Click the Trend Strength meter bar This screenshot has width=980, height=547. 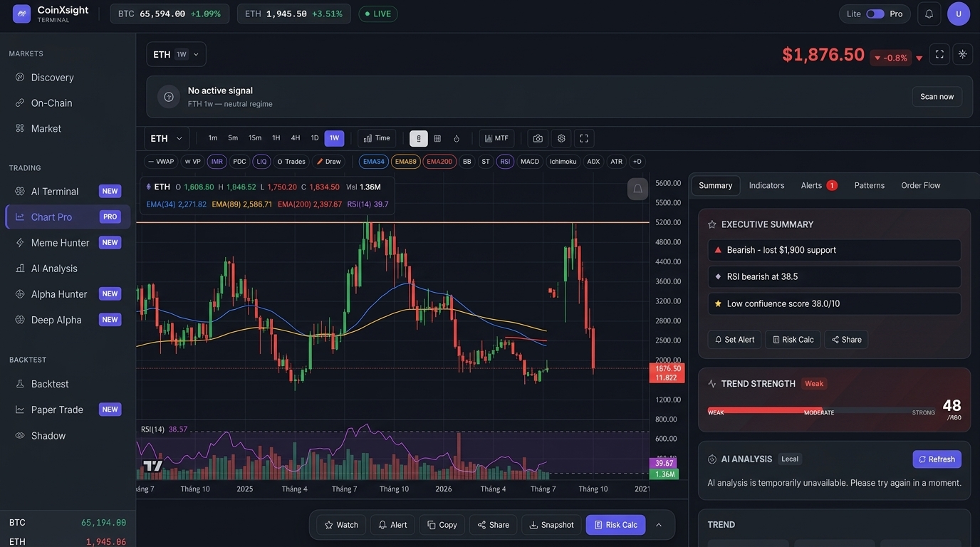pos(821,410)
